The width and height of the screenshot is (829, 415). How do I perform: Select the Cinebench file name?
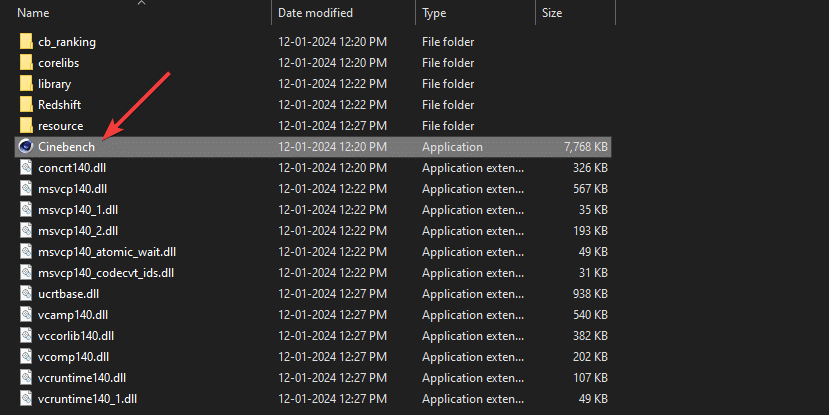(67, 146)
